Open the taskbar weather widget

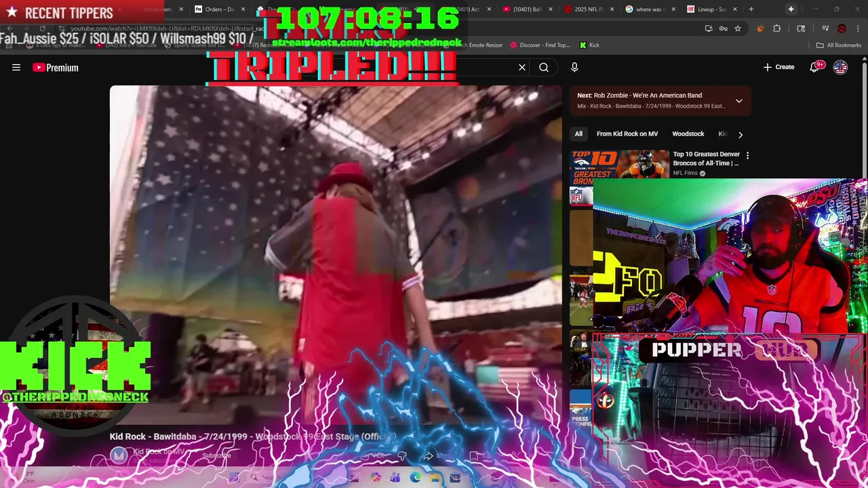coord(29,477)
